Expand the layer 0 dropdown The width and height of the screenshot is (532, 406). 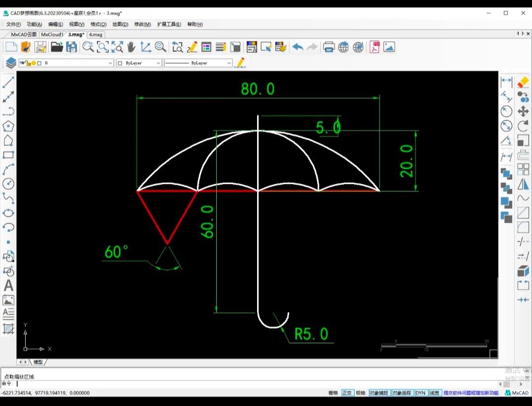coord(110,63)
